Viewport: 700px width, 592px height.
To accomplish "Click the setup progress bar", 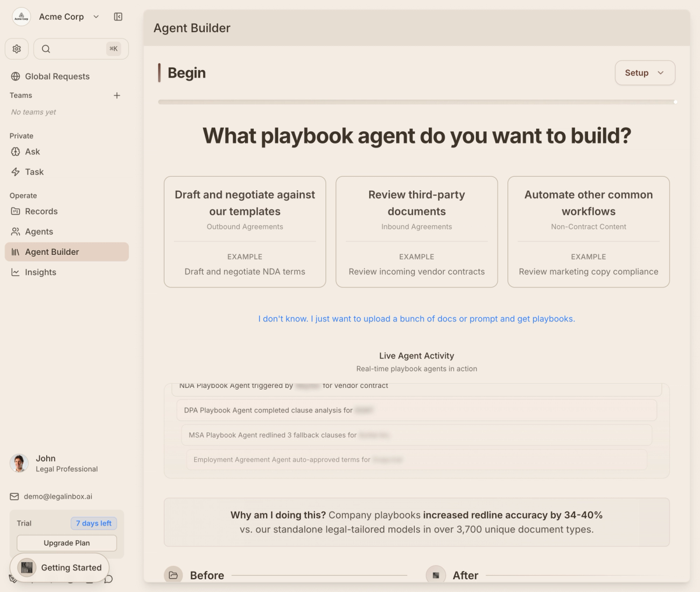I will coord(416,102).
